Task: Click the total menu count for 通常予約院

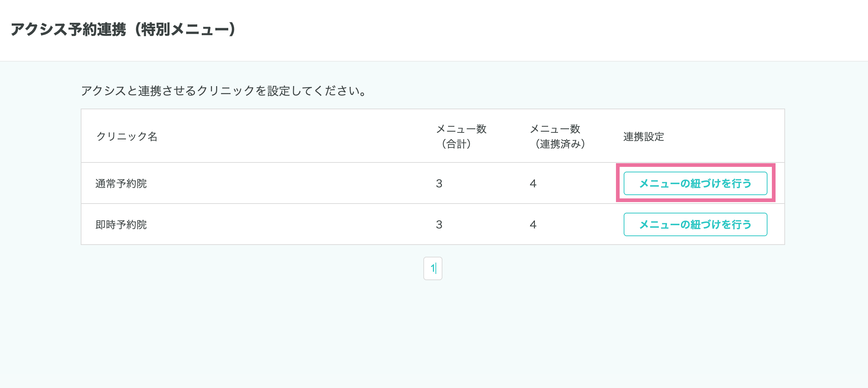Action: click(439, 183)
